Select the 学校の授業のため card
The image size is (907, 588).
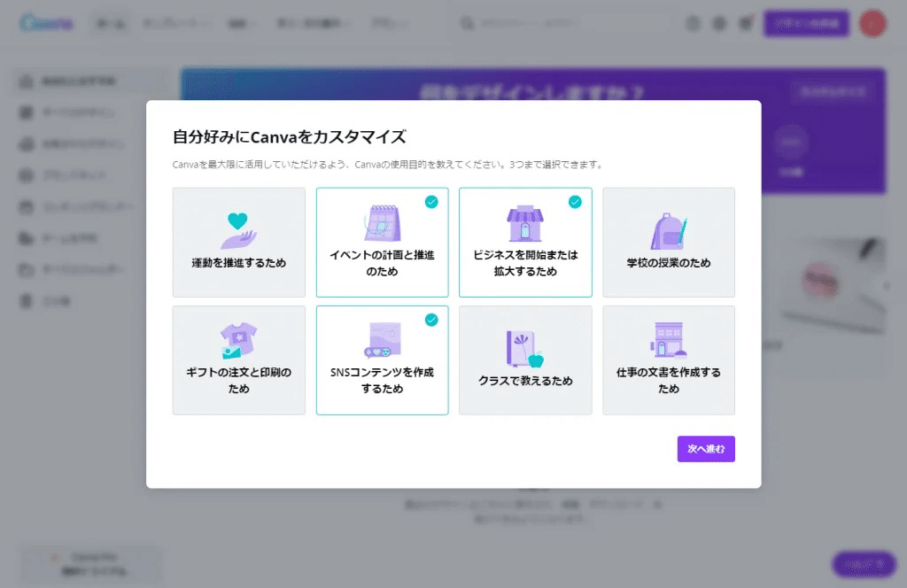[669, 243]
